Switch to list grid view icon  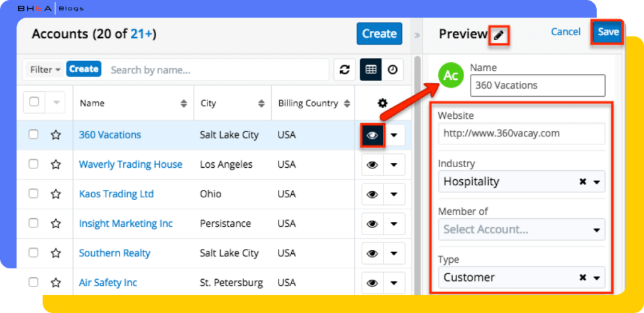[x=370, y=70]
